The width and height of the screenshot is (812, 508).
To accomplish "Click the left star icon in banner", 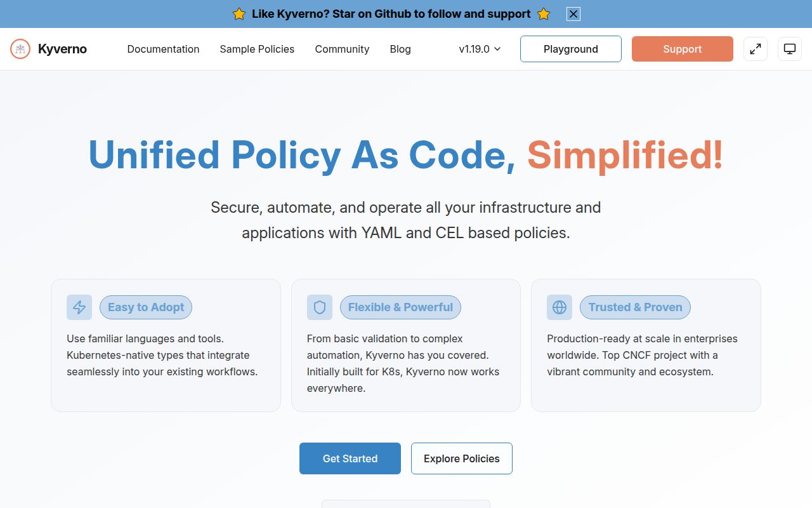I will 239,14.
